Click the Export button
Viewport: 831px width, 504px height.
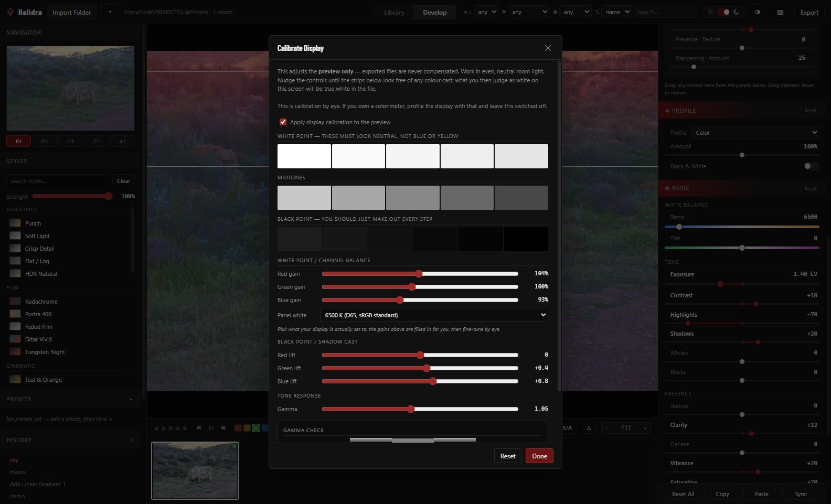(809, 12)
